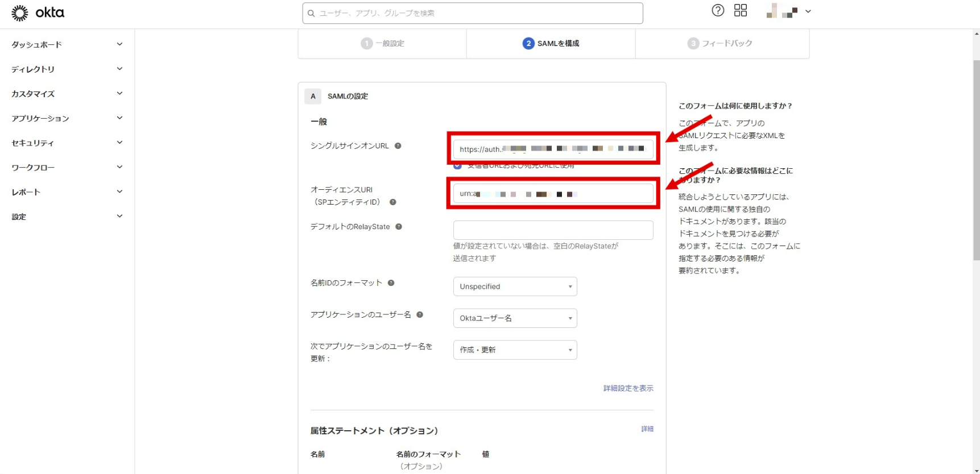Open the Oktaユーザー名 dropdown
This screenshot has width=980, height=474.
coord(515,318)
